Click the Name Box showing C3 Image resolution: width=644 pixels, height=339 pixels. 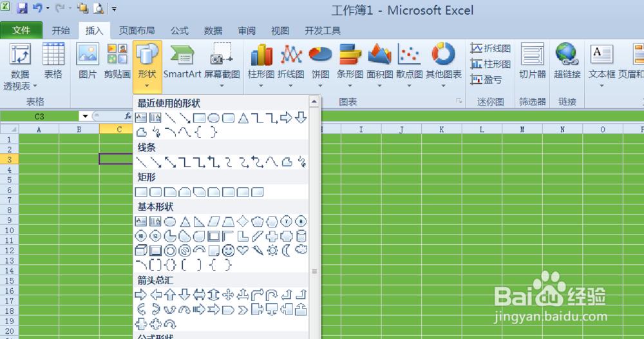click(x=39, y=116)
